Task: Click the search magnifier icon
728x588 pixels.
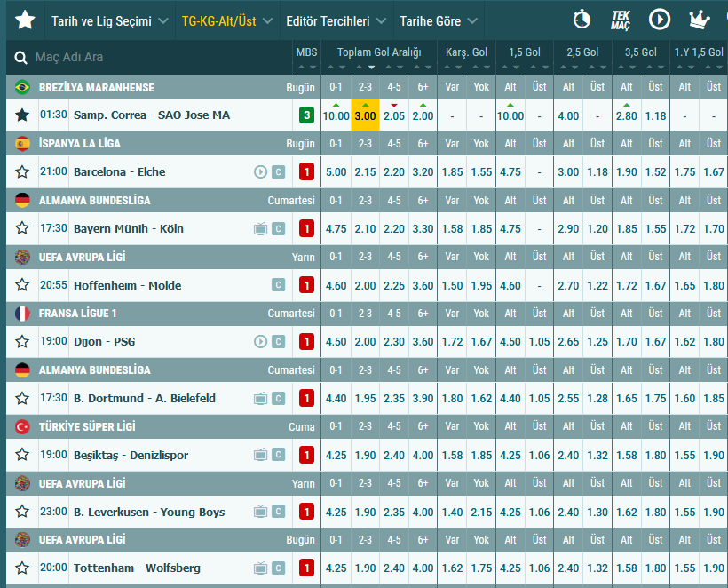Action: click(21, 57)
